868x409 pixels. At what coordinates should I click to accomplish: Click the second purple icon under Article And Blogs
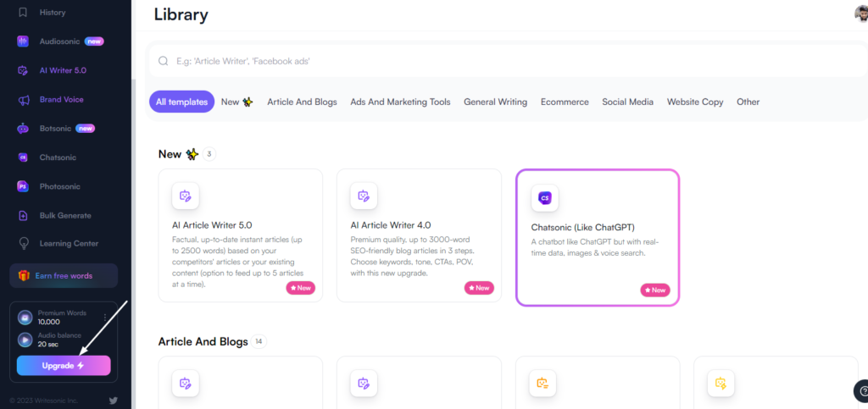coord(364,383)
